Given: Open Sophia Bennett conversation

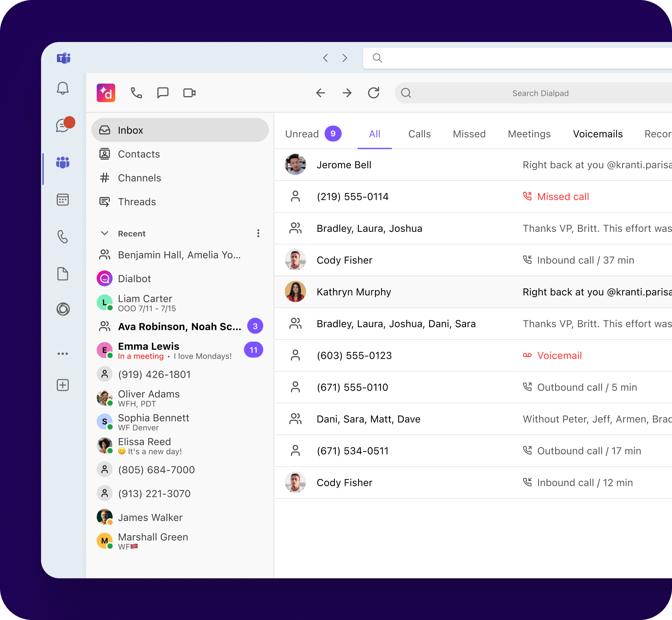Looking at the screenshot, I should [180, 422].
